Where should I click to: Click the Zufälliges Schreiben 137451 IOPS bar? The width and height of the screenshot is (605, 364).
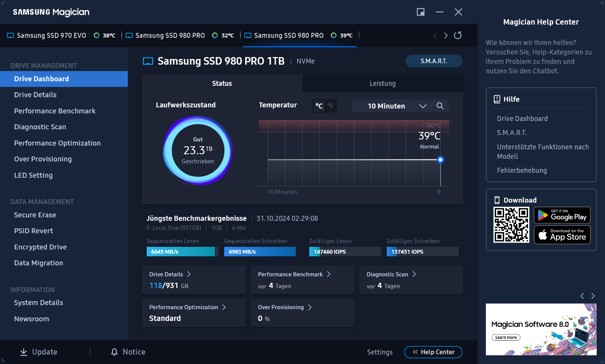(x=422, y=252)
